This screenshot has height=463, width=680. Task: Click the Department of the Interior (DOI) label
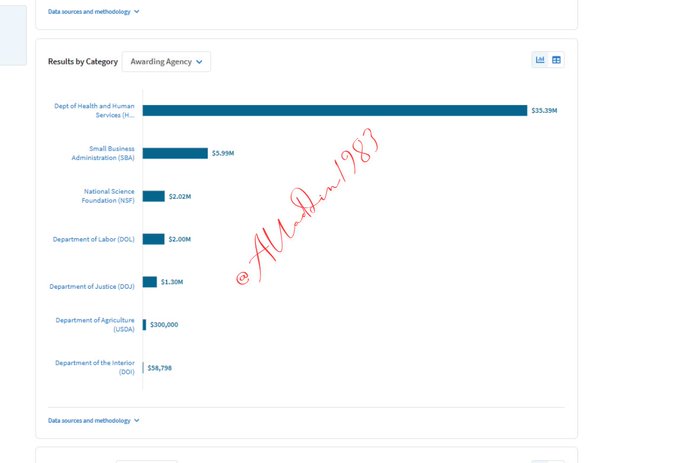(x=95, y=367)
